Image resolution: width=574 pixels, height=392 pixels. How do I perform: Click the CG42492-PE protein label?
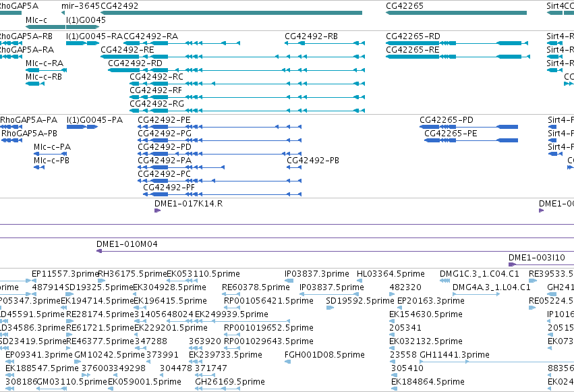[164, 120]
